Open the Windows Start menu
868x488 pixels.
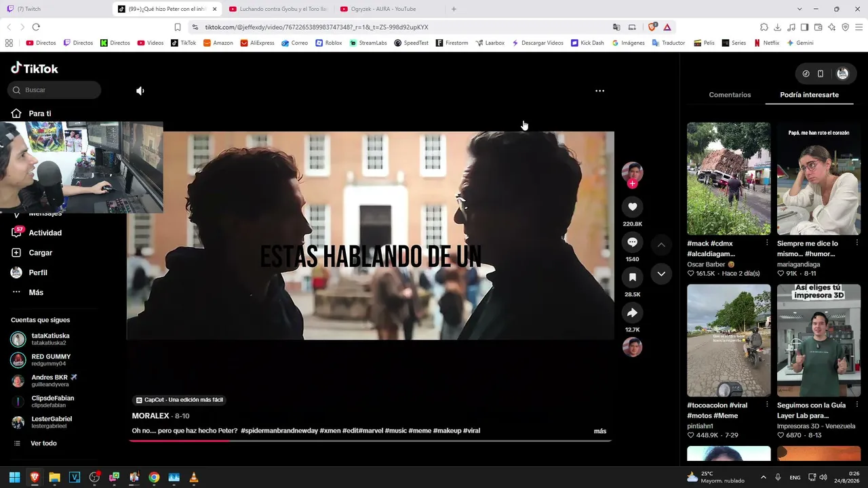click(14, 477)
